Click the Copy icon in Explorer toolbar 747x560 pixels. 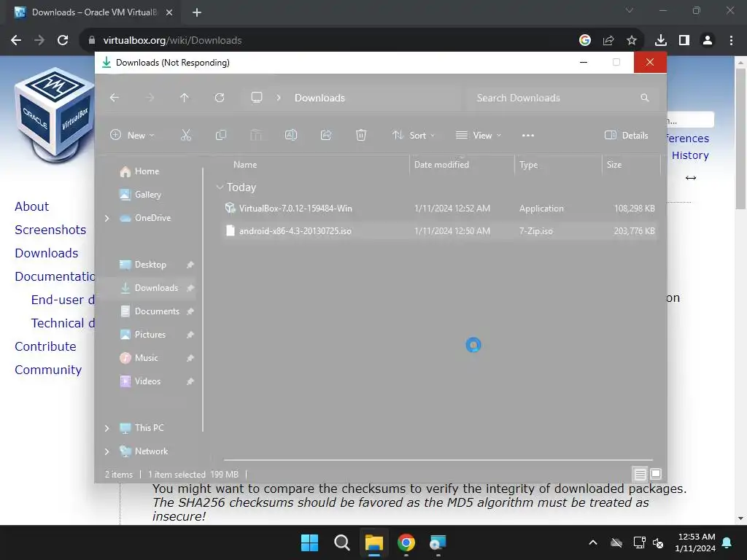tap(220, 135)
